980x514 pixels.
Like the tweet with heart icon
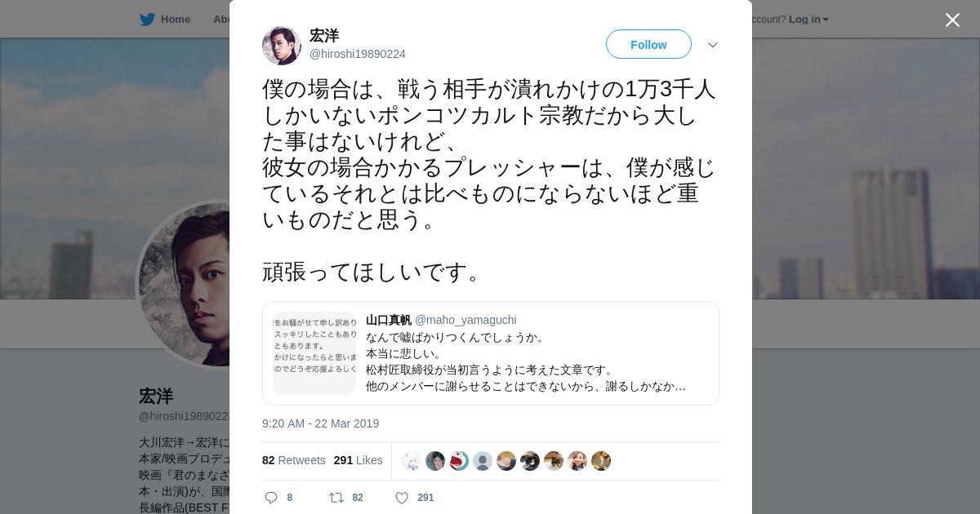[x=401, y=498]
